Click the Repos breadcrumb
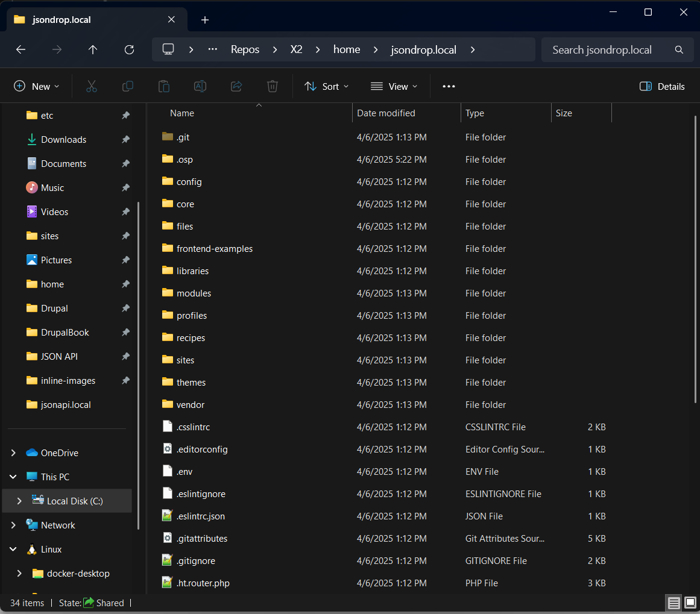The height and width of the screenshot is (614, 700). [245, 49]
